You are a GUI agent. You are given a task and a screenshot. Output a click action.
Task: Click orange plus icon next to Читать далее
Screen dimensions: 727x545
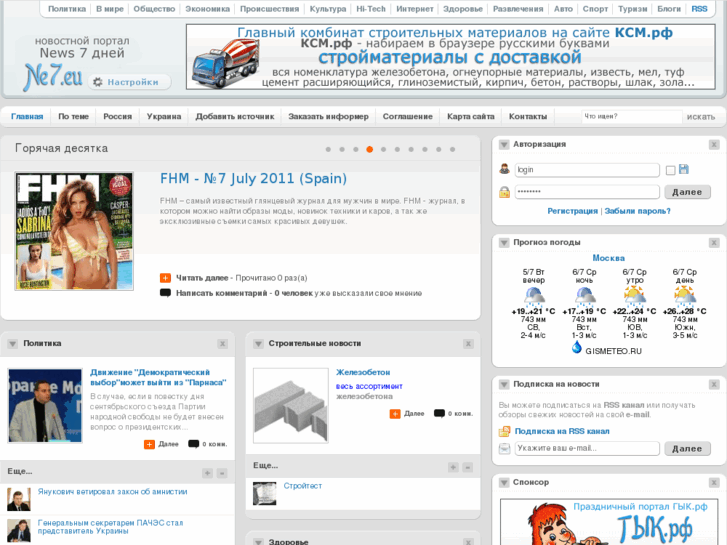[165, 278]
